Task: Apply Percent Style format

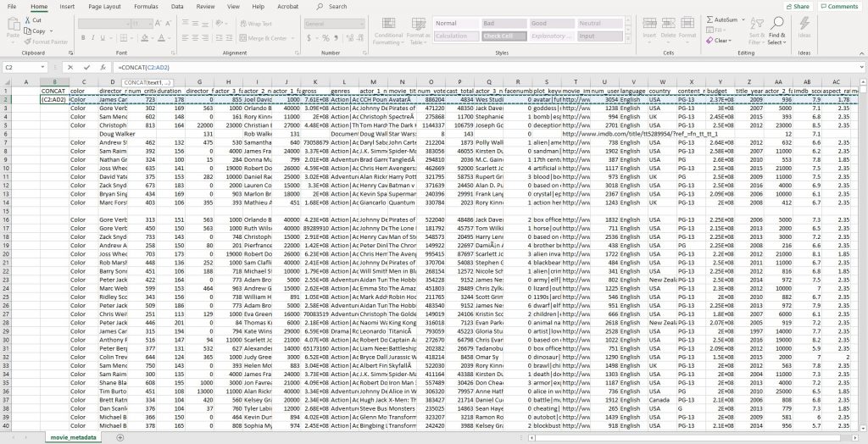Action: 326,38
